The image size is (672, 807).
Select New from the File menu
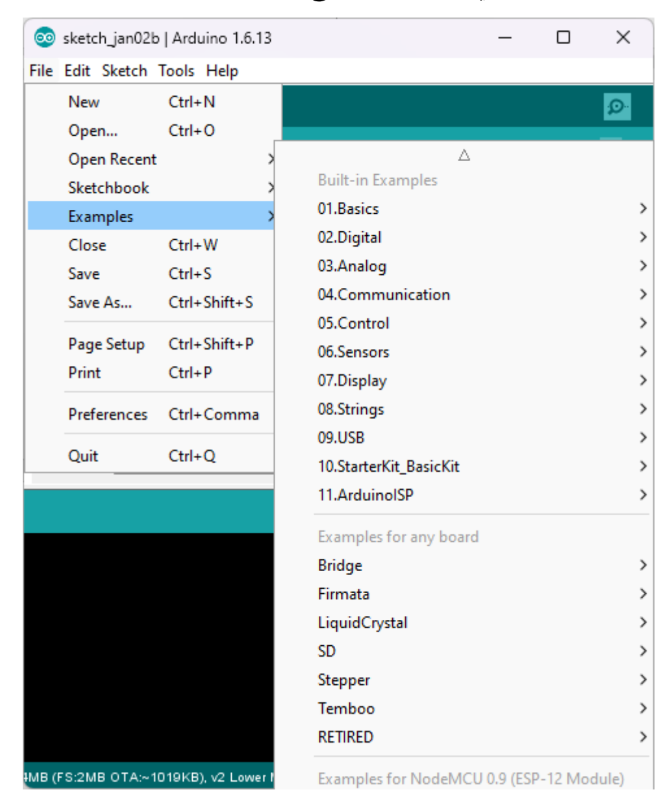click(x=84, y=102)
